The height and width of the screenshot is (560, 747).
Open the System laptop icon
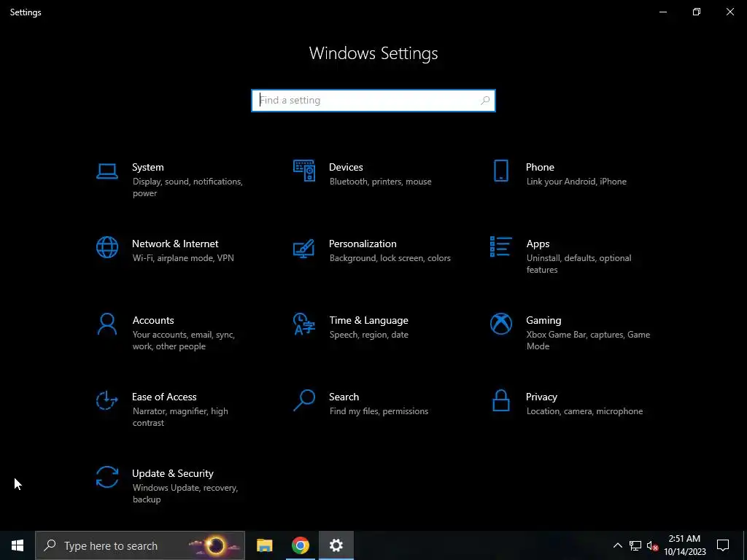tap(107, 171)
